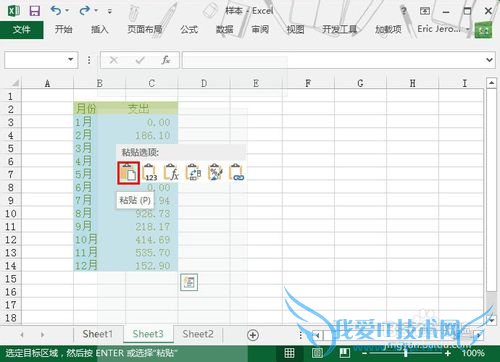Click the cell with value 186.10

152,135
